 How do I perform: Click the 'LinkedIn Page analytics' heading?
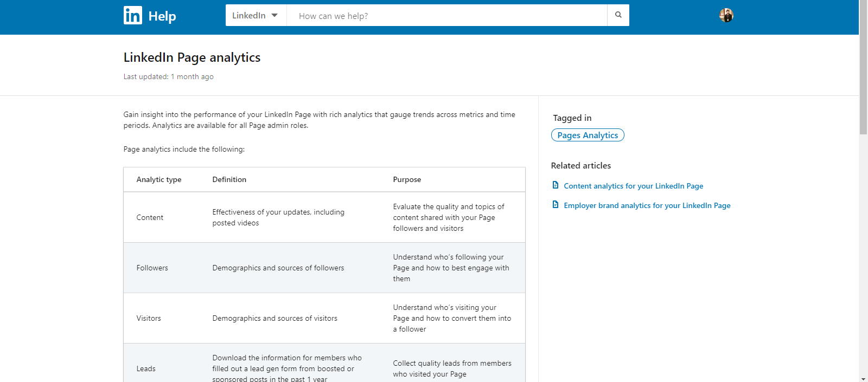tap(192, 57)
